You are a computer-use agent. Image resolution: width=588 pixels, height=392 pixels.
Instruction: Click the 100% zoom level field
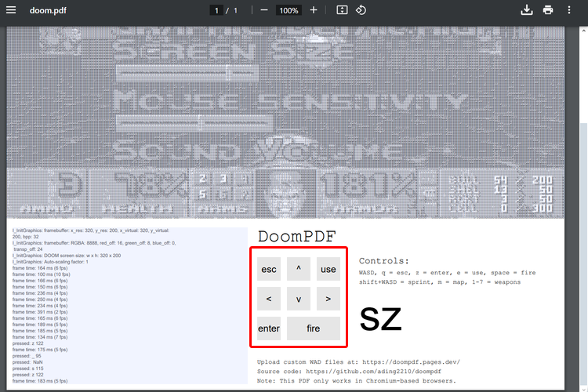coord(289,10)
